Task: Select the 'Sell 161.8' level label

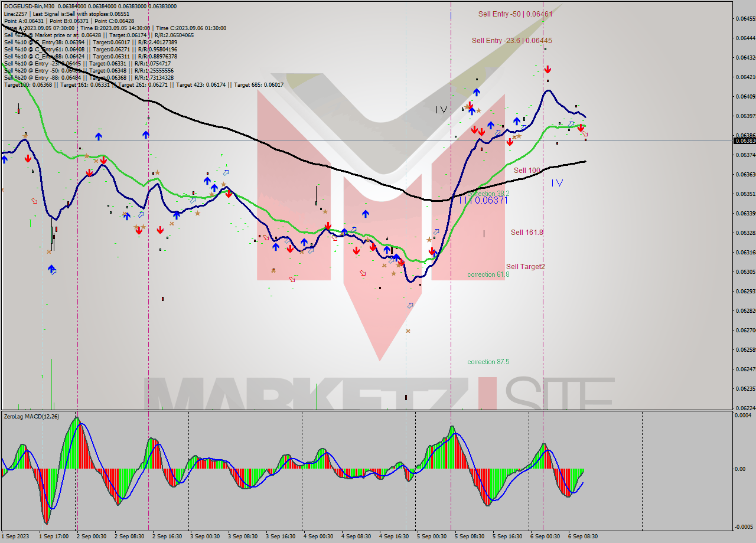Action: point(527,233)
